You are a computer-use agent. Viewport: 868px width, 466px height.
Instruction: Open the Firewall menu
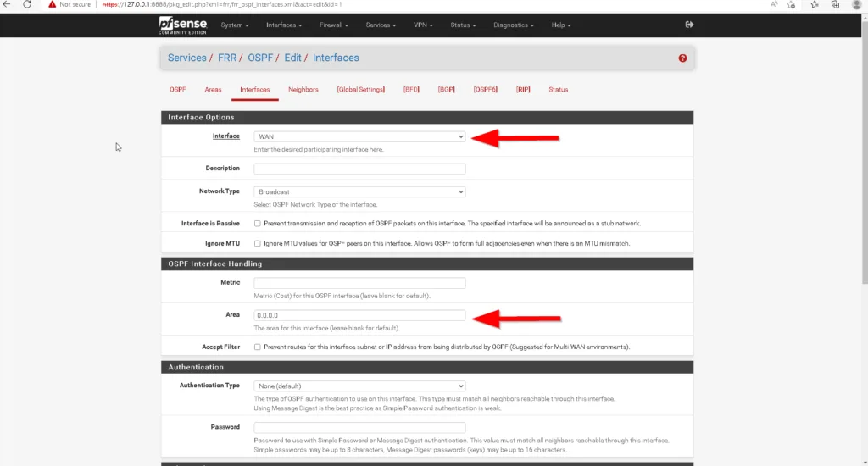[x=334, y=25]
